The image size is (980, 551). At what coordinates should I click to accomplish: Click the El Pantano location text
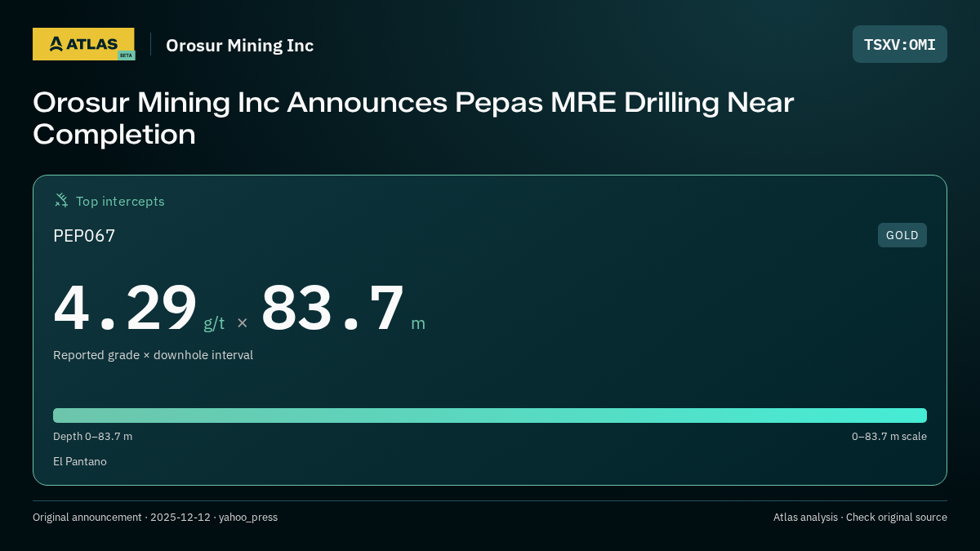click(x=80, y=461)
